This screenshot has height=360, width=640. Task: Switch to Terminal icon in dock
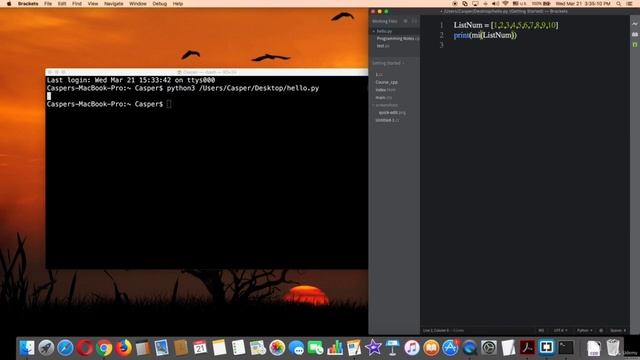click(566, 348)
